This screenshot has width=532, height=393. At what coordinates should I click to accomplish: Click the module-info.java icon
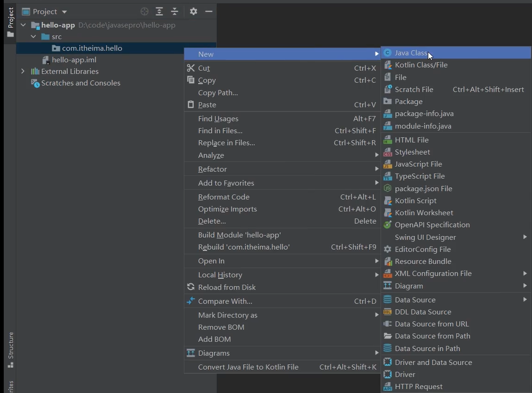coord(387,126)
